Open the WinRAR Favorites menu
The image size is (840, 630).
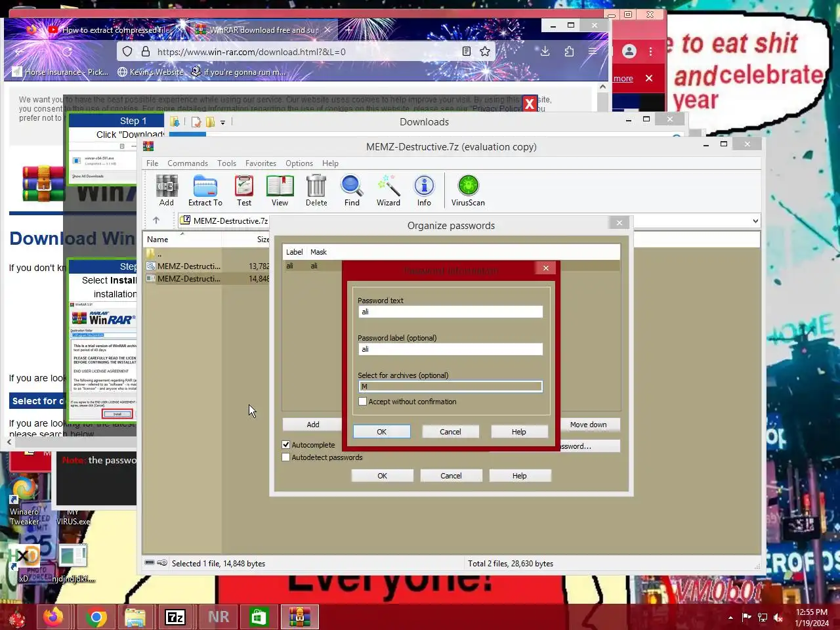[261, 163]
